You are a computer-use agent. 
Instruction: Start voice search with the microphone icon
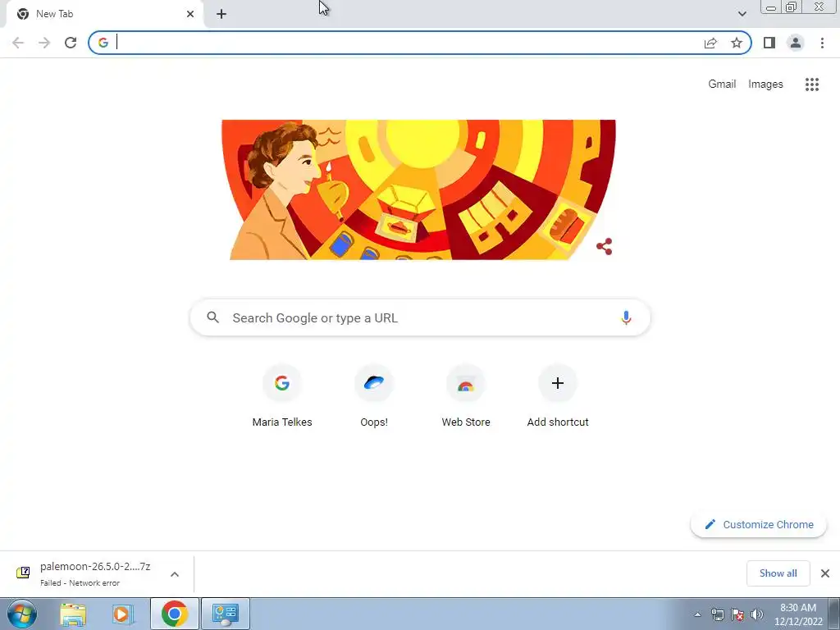625,317
